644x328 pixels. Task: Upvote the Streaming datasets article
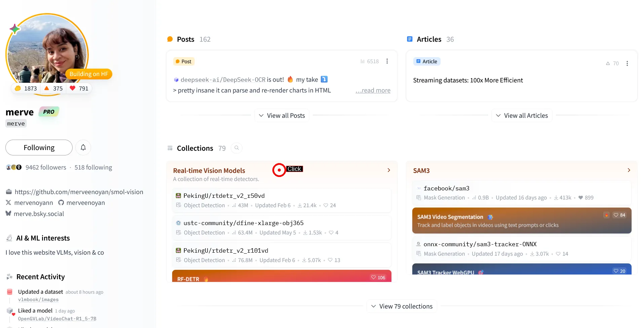pyautogui.click(x=612, y=63)
